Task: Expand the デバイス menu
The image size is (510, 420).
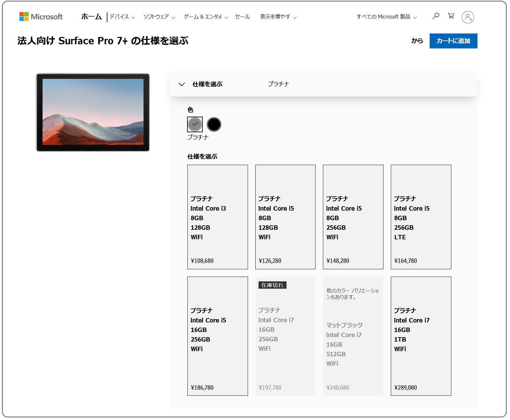Action: [122, 17]
